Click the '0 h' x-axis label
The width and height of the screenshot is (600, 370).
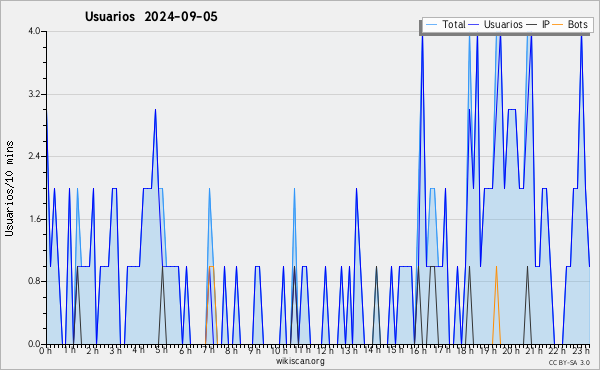(x=46, y=350)
